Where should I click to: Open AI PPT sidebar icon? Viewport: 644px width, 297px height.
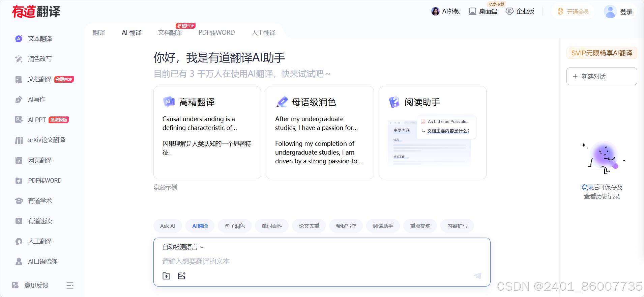pos(19,120)
